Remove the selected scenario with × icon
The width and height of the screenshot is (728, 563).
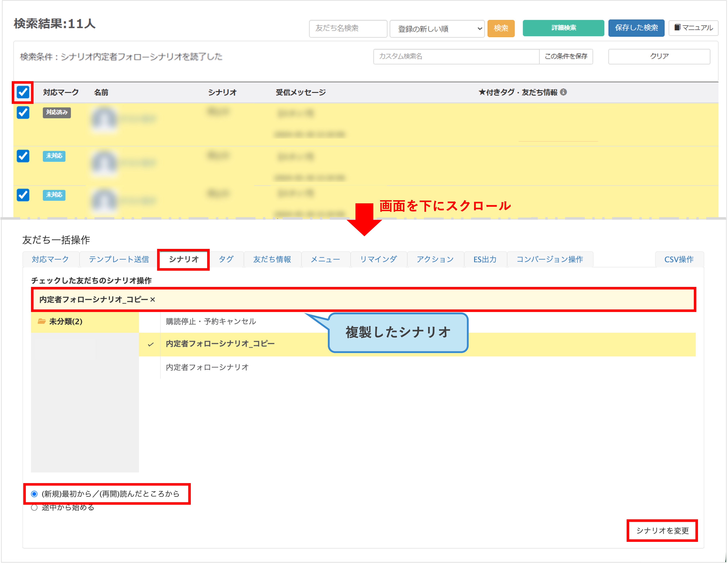tap(153, 300)
